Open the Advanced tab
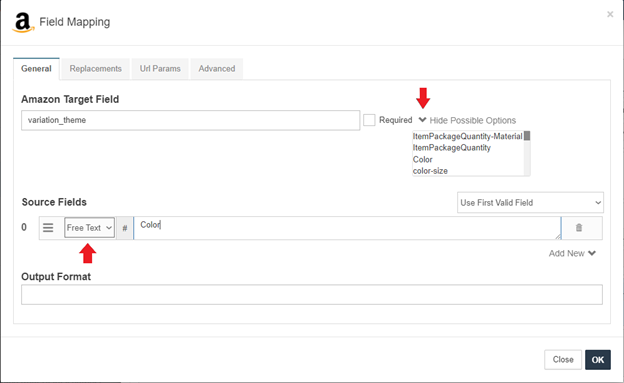Image resolution: width=624 pixels, height=383 pixels. [217, 69]
